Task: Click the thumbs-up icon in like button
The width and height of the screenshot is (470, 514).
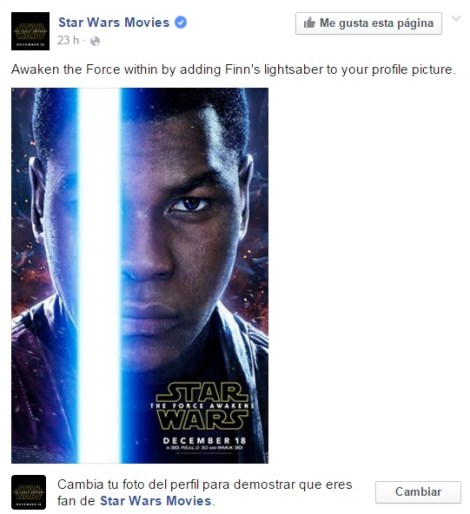Action: click(309, 23)
